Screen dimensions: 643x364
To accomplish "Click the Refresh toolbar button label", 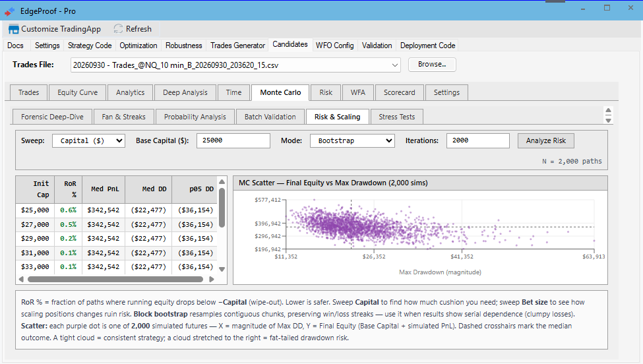I will pyautogui.click(x=138, y=29).
